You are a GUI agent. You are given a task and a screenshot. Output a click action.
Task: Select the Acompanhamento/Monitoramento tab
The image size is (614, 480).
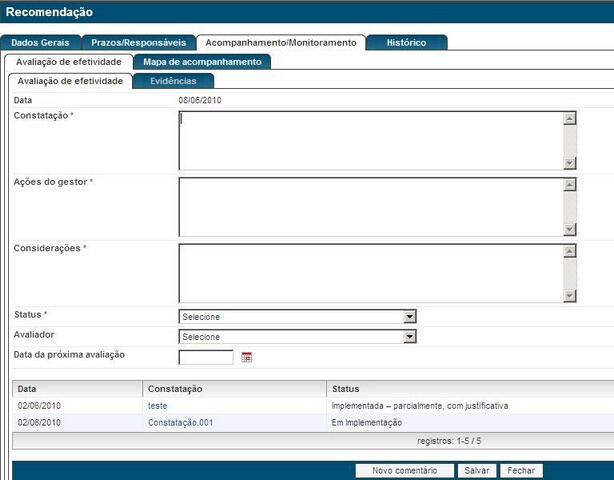281,43
